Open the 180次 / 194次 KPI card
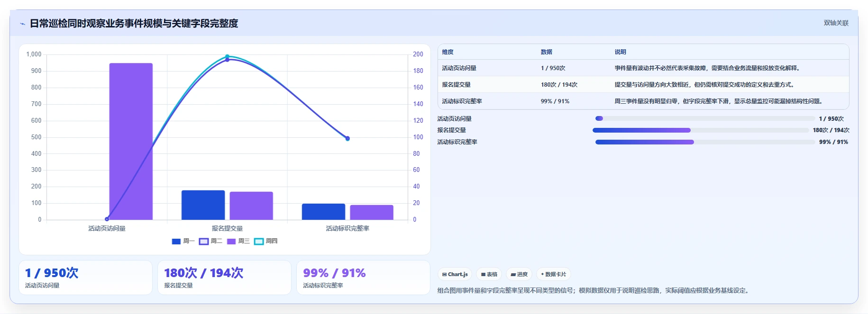The image size is (868, 314). [224, 278]
